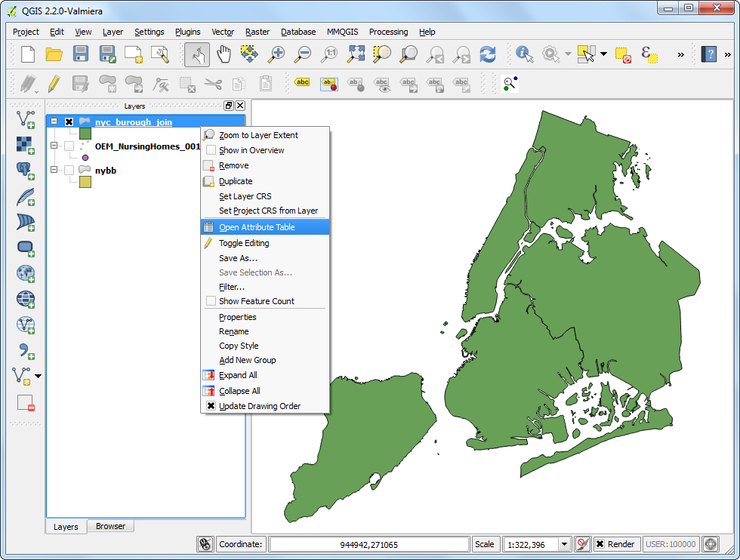Click the Coordinate input field

[369, 544]
